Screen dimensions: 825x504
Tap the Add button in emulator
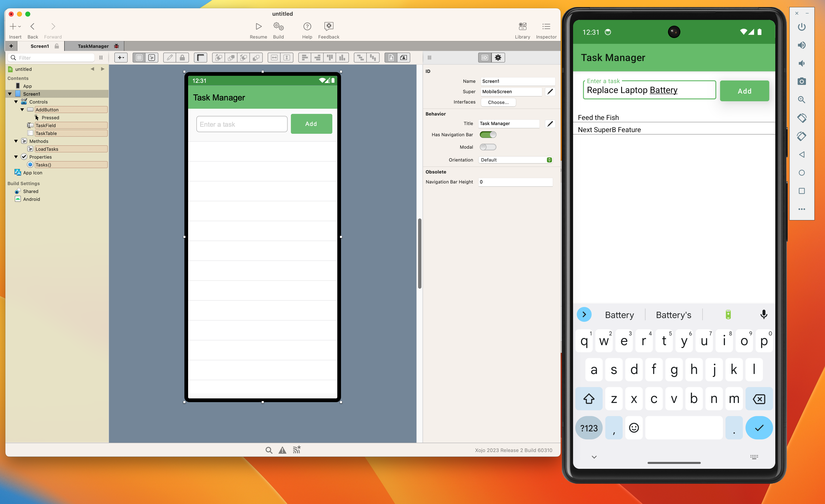tap(744, 91)
